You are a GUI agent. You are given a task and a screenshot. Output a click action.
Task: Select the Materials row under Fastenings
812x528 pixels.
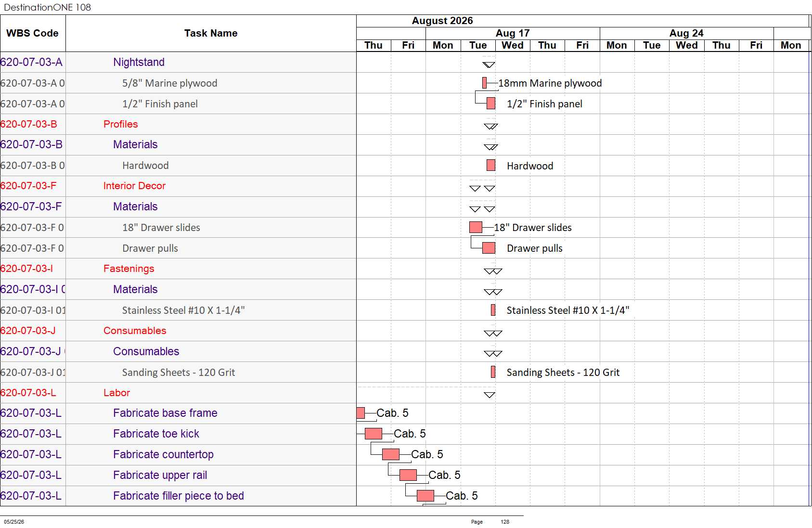(135, 289)
